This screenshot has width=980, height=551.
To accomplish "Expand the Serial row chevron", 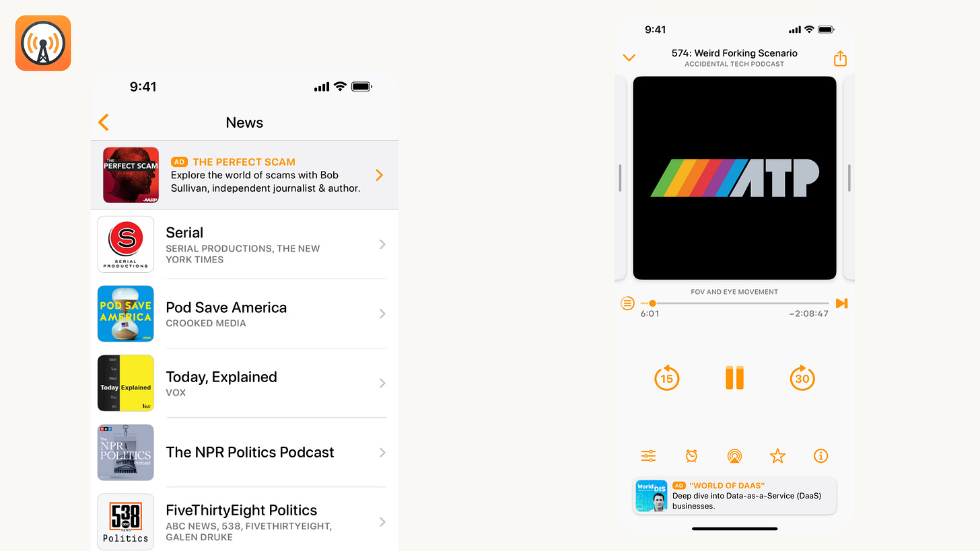I will click(x=382, y=244).
